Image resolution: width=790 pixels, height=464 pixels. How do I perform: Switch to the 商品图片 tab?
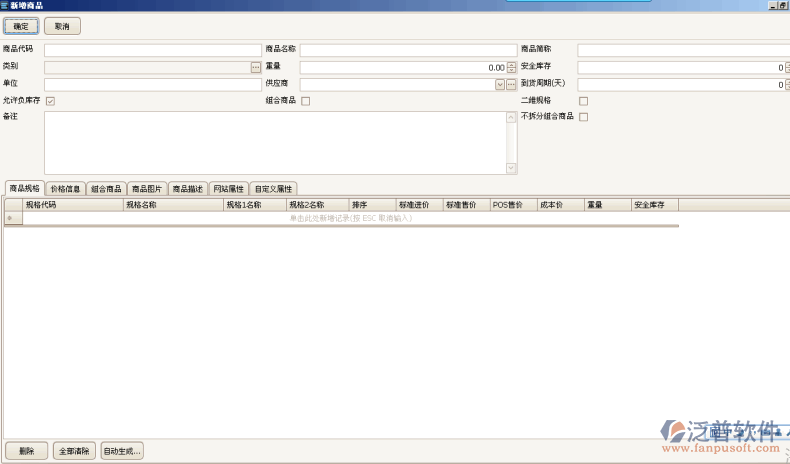[x=147, y=189]
